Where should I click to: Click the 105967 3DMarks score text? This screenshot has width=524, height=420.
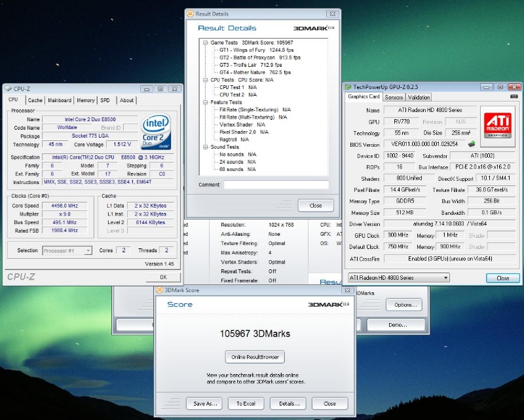click(255, 334)
